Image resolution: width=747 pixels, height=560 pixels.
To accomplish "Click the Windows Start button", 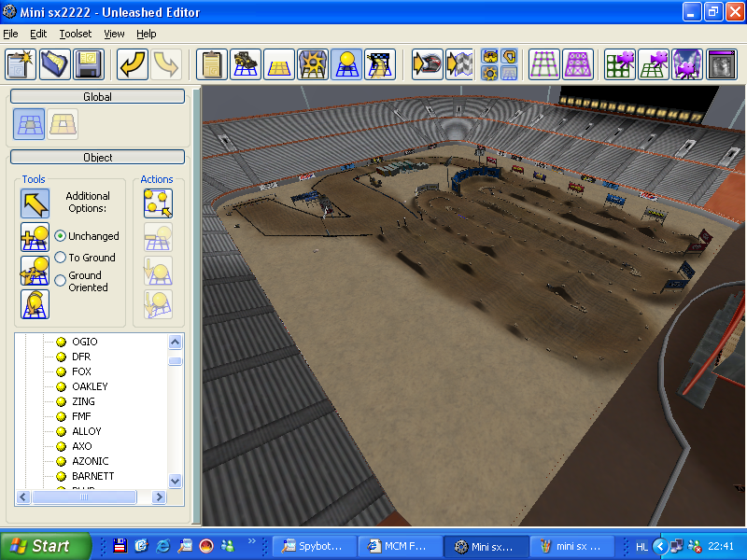I will click(46, 546).
